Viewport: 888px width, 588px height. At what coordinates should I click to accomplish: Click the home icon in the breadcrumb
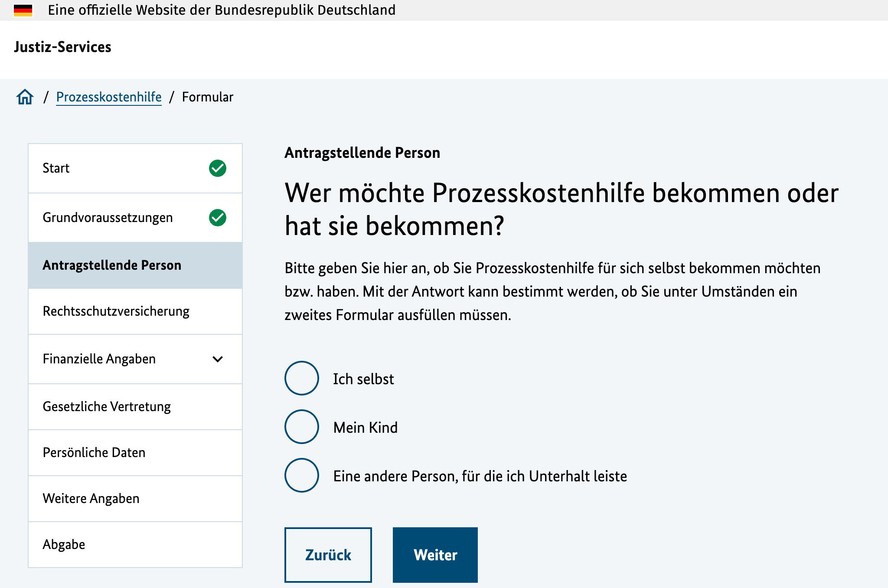click(25, 97)
